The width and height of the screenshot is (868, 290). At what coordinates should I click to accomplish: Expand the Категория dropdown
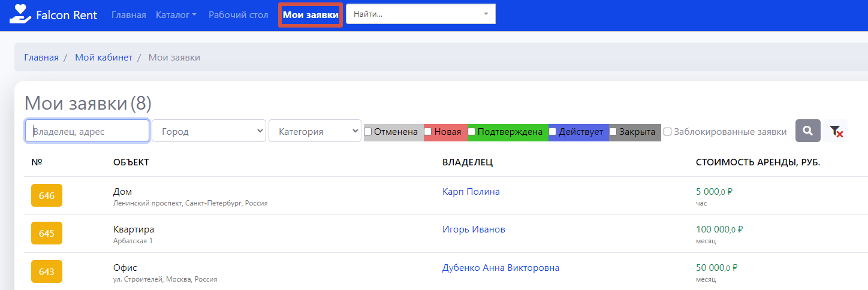pos(314,131)
